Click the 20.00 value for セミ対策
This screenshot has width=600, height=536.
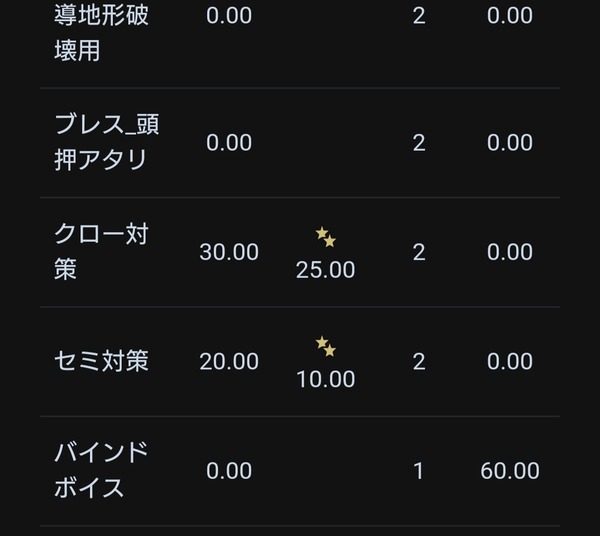[x=229, y=362]
